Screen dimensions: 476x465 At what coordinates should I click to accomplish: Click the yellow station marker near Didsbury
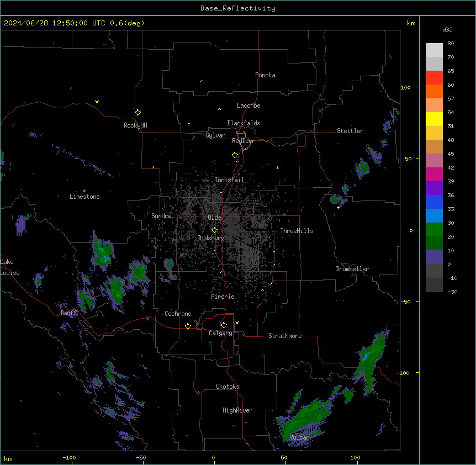[x=214, y=230]
